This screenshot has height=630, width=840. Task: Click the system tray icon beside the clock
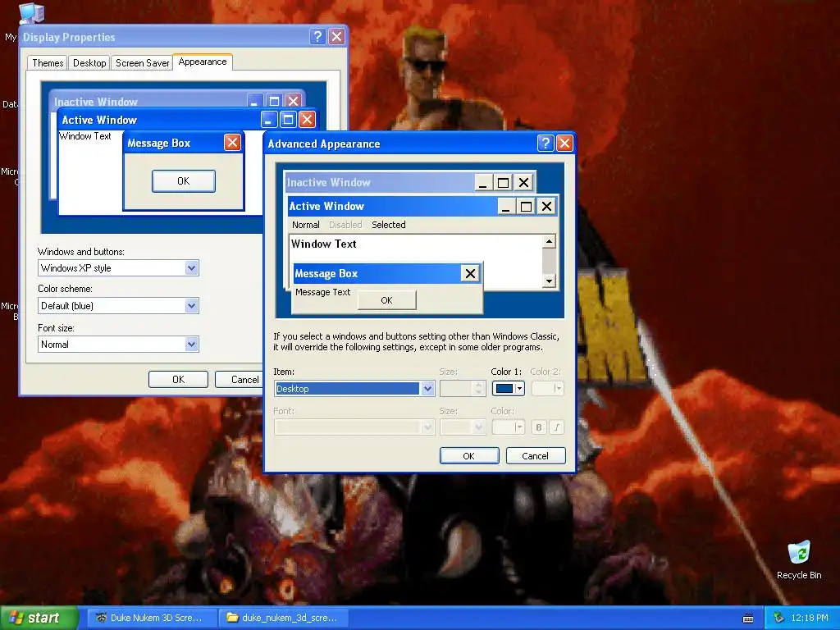[779, 618]
